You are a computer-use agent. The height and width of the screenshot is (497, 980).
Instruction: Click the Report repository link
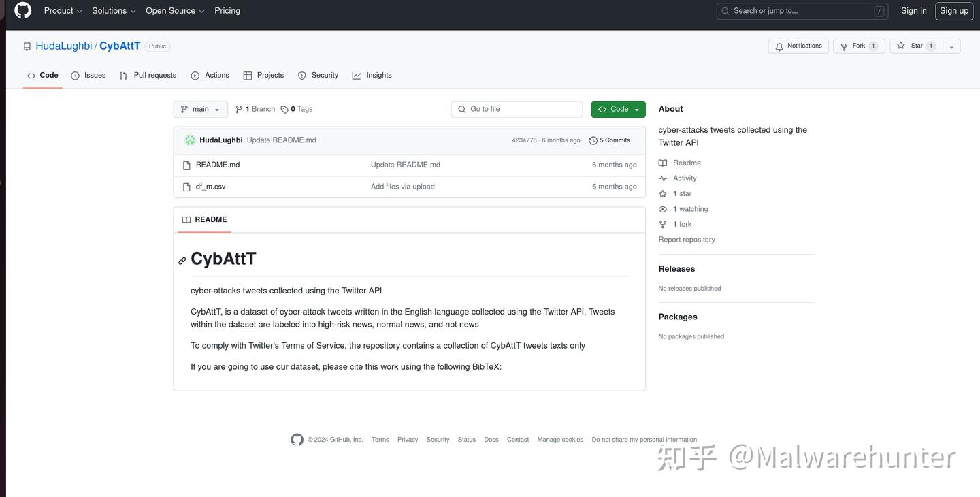click(x=686, y=239)
